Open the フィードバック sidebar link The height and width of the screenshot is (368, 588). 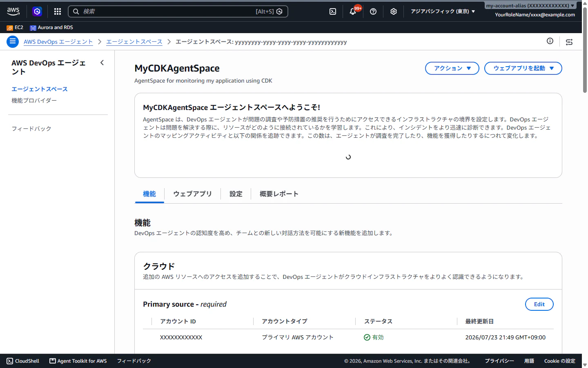pyautogui.click(x=31, y=129)
